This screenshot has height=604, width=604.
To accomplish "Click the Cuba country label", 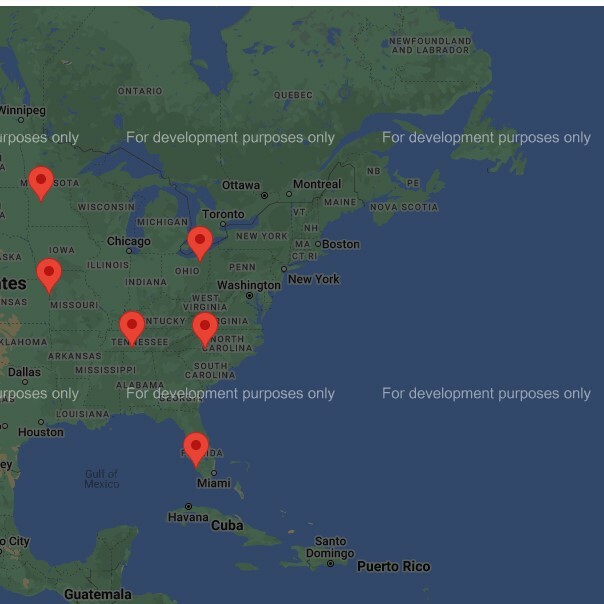I will (x=227, y=525).
